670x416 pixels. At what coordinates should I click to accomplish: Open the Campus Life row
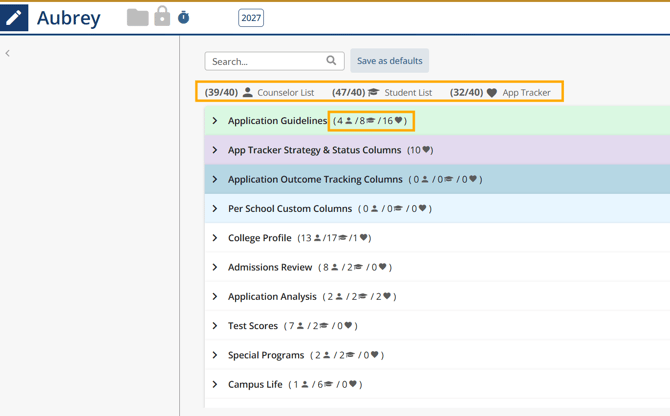click(215, 384)
